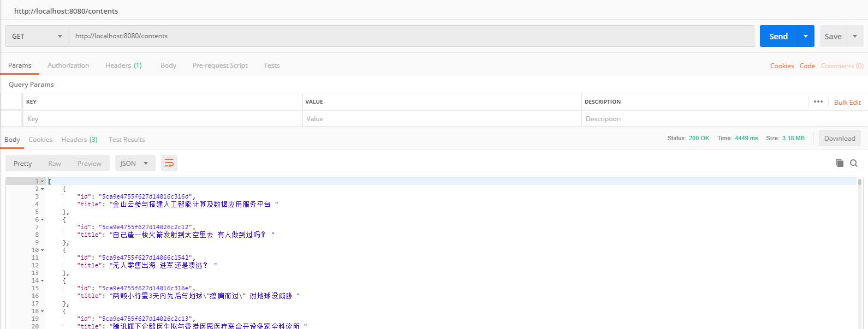Expand the Save button dropdown arrow

point(855,36)
